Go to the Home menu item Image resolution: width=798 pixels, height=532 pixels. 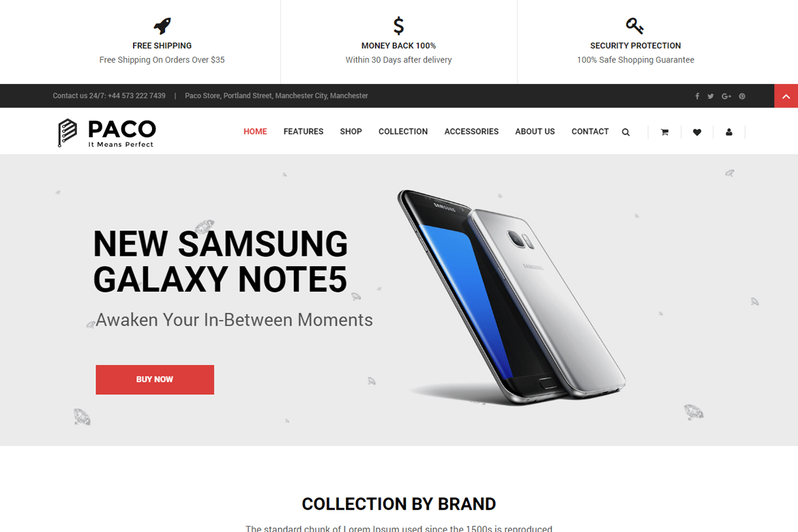coord(255,132)
